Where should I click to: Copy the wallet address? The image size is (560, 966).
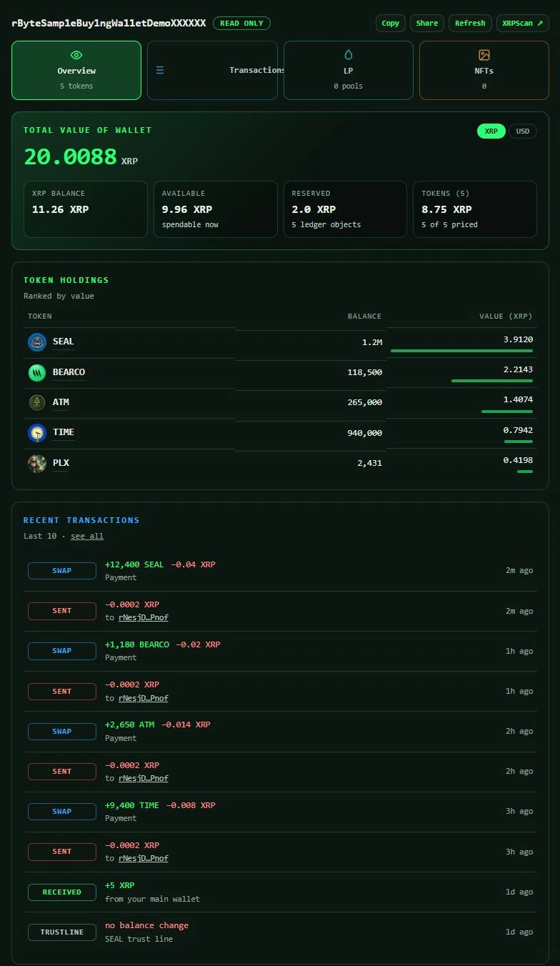click(391, 23)
